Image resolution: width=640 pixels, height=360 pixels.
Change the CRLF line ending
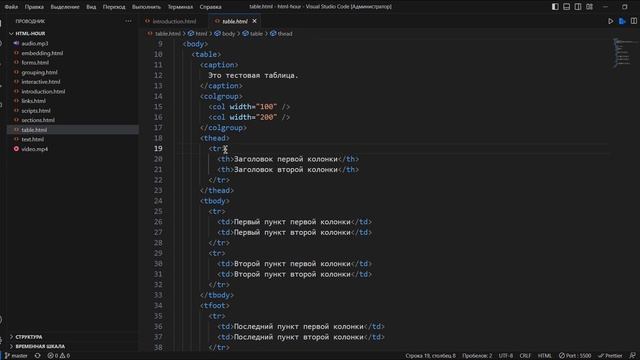525,356
